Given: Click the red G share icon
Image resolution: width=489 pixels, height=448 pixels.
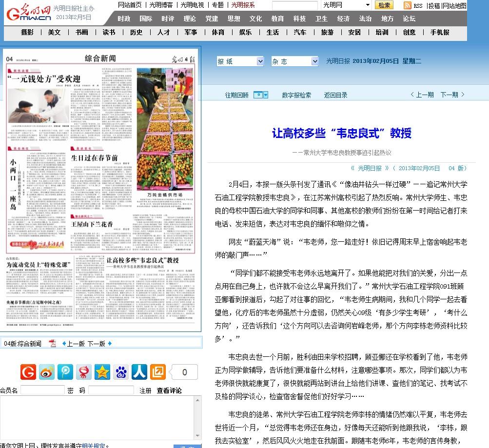Looking at the screenshot, I should click(28, 372).
